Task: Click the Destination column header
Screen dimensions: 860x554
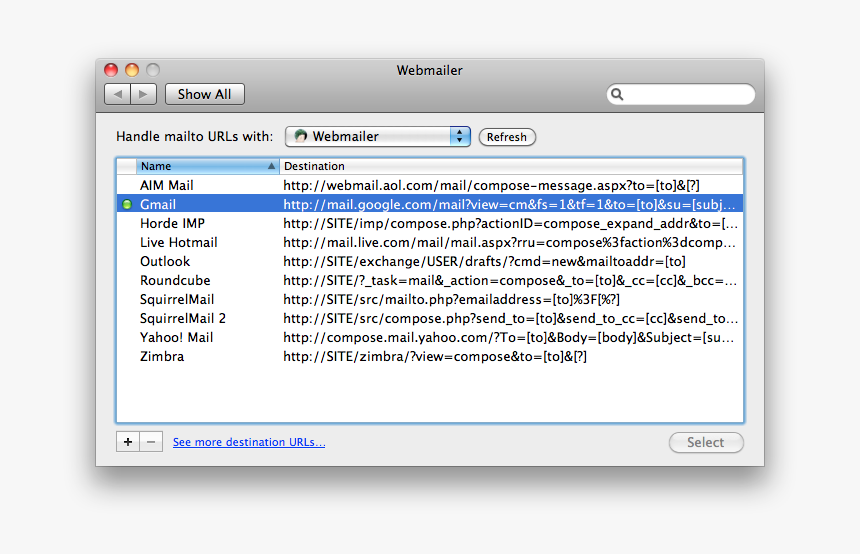Action: (x=511, y=166)
